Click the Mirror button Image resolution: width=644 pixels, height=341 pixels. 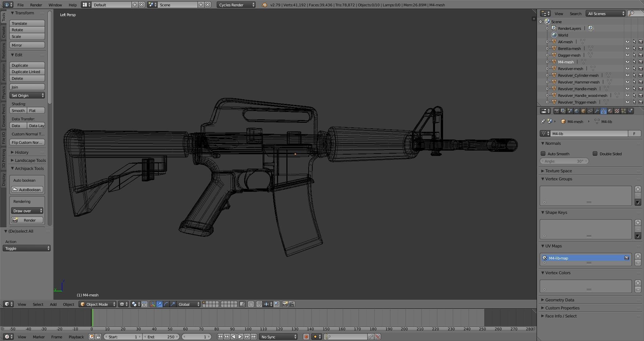[x=27, y=45]
